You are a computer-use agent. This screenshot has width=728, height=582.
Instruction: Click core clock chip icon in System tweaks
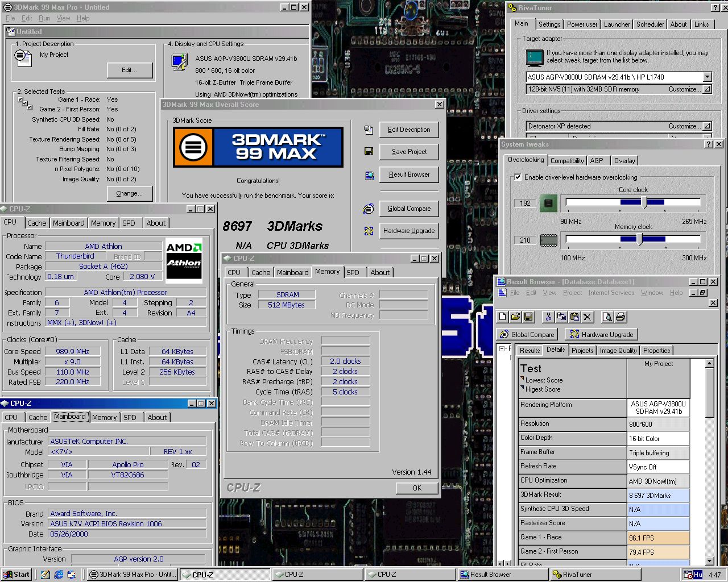pos(548,203)
